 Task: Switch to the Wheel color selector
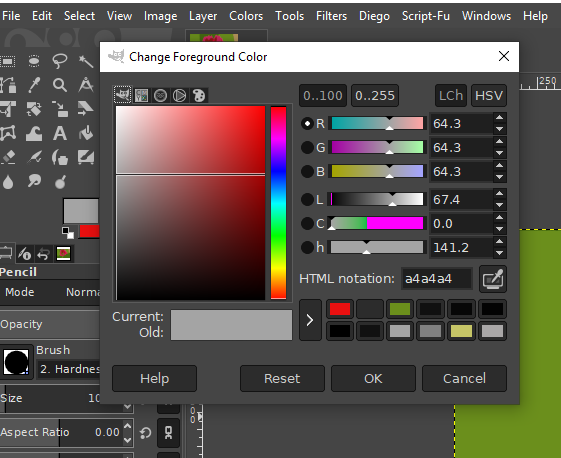179,96
